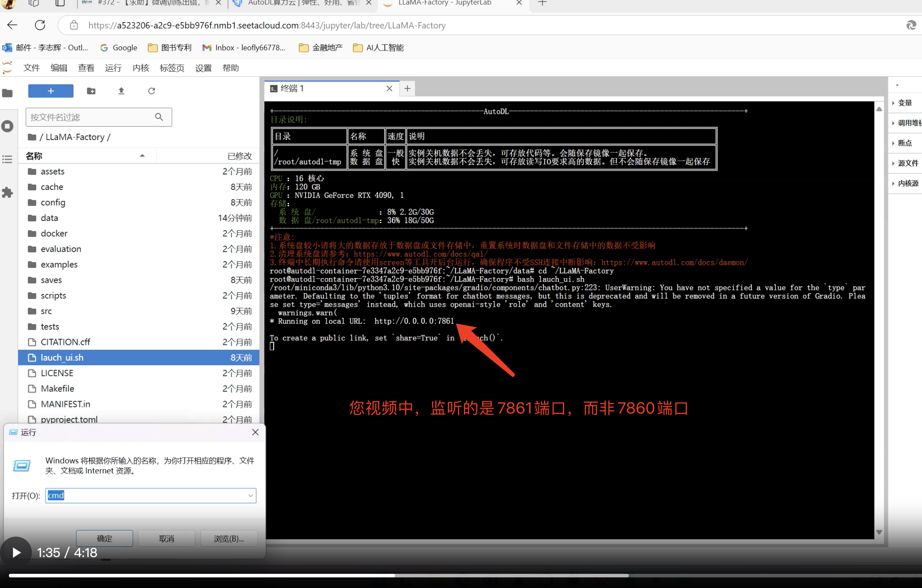
Task: Expand the 变量 debugger section
Action: (905, 103)
